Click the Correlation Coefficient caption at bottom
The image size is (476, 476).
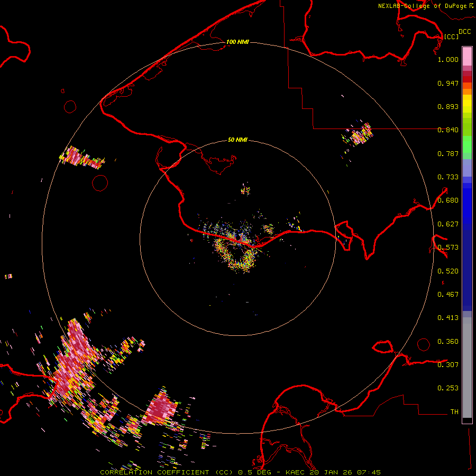click(241, 472)
